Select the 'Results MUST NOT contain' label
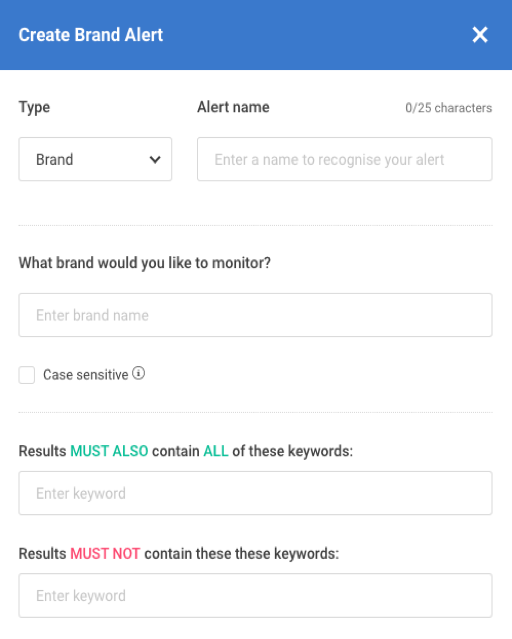 pyautogui.click(x=179, y=554)
